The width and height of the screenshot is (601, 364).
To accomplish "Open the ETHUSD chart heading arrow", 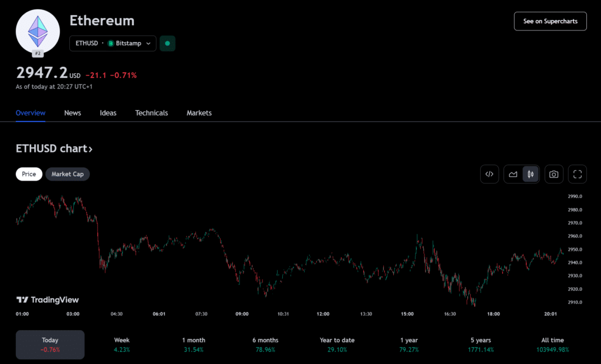I will point(54,149).
